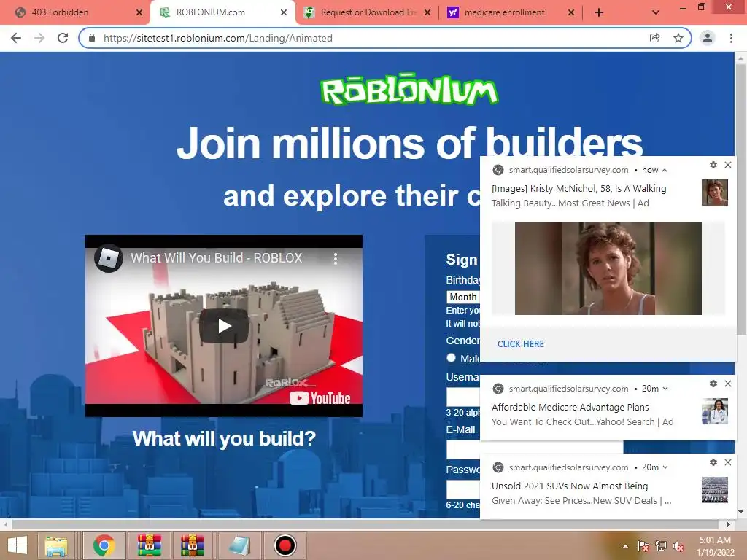Image resolution: width=747 pixels, height=560 pixels.
Task: Dismiss the Medicare Advantage notification
Action: (x=728, y=384)
